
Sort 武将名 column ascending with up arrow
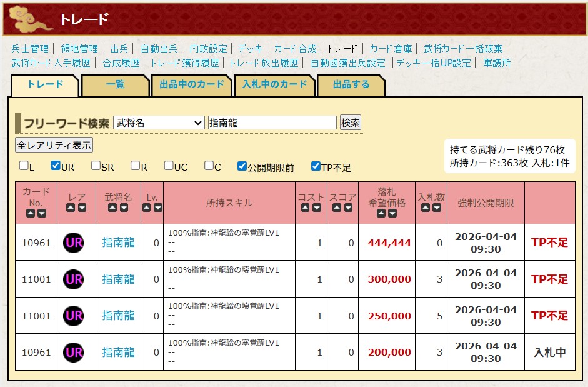coord(112,208)
